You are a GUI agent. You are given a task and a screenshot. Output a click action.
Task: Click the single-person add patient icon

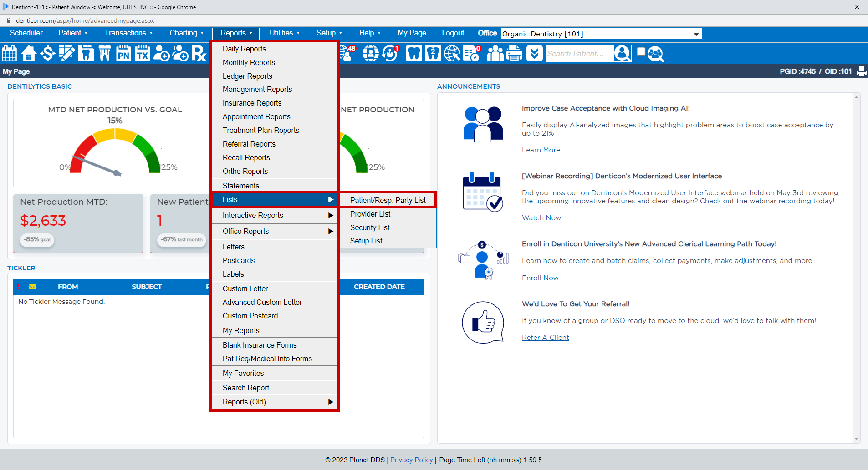(x=161, y=53)
